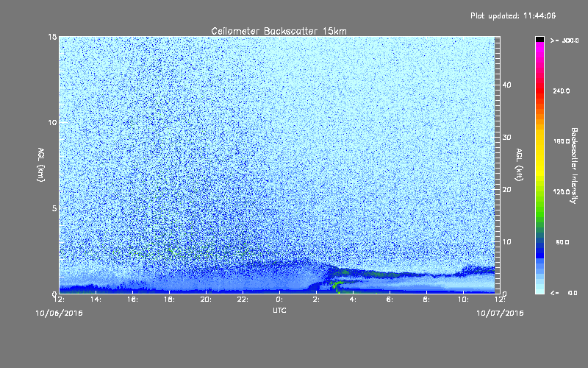Click the '0:' midnight time tick label
Image resolution: width=588 pixels, height=368 pixels.
(280, 300)
